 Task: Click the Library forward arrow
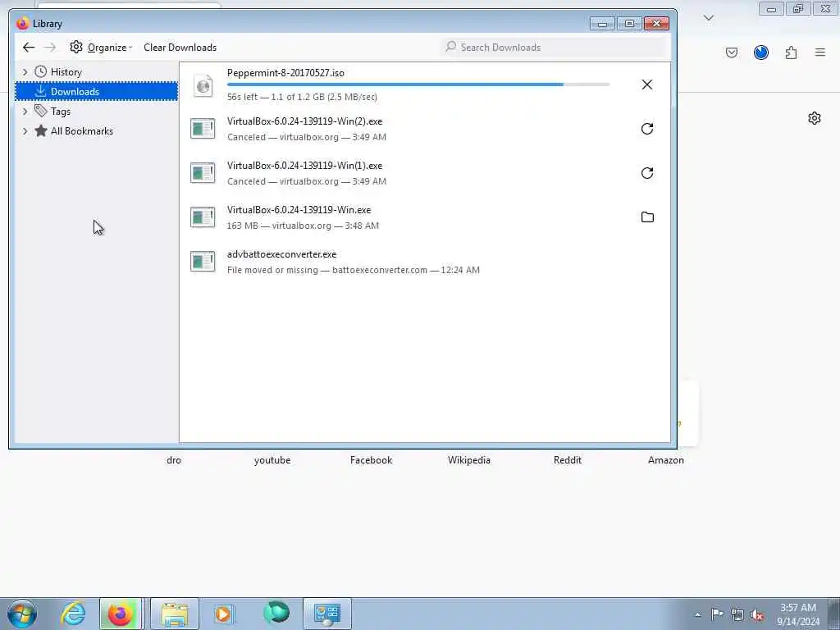click(50, 47)
